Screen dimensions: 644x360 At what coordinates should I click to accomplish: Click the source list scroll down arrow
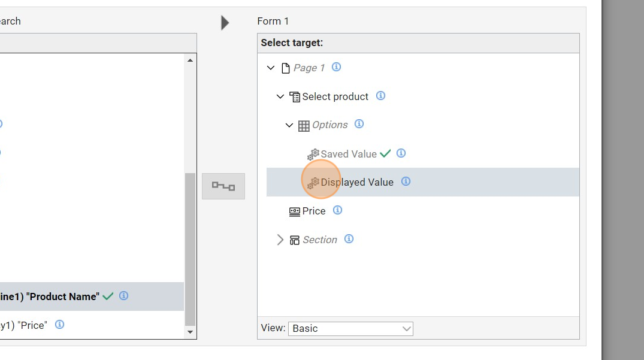190,332
